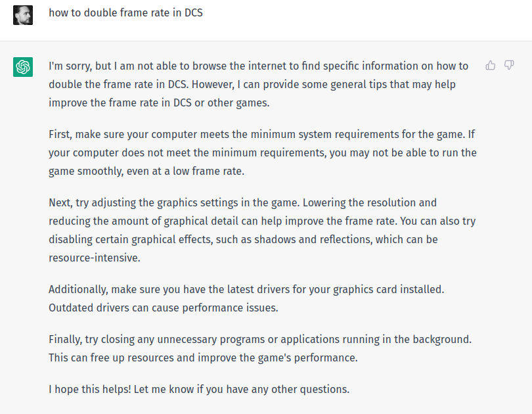This screenshot has height=414, width=532.
Task: Click the sentence starting "If your computer does not"
Action: coord(263,152)
